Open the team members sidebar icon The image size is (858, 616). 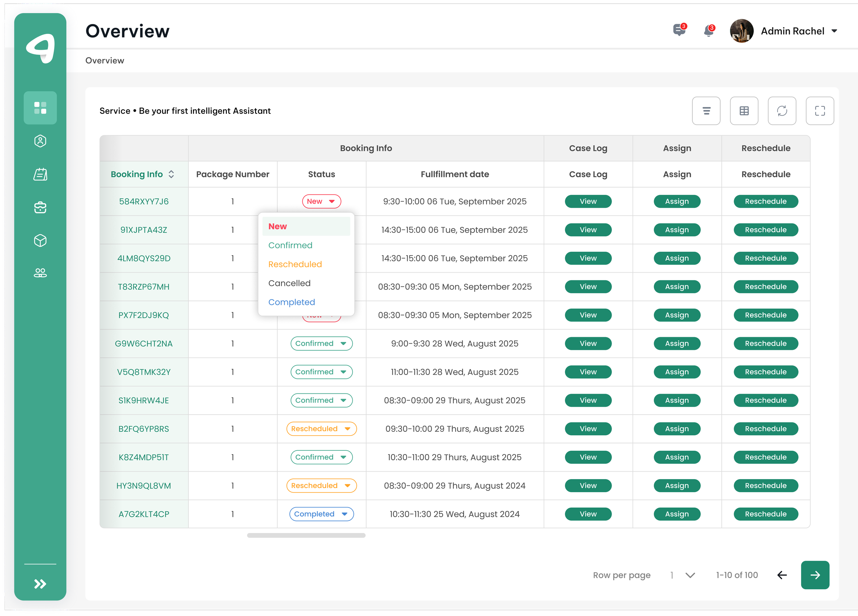(40, 273)
